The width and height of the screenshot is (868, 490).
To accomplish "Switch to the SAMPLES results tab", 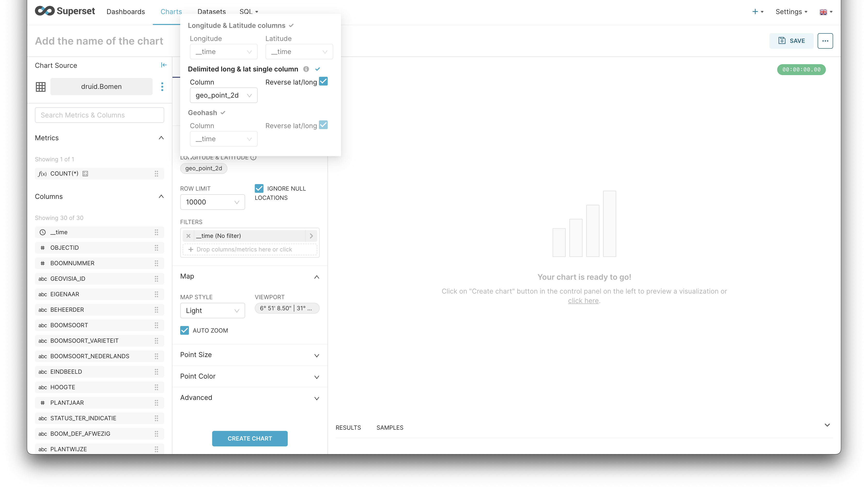I will click(x=390, y=428).
